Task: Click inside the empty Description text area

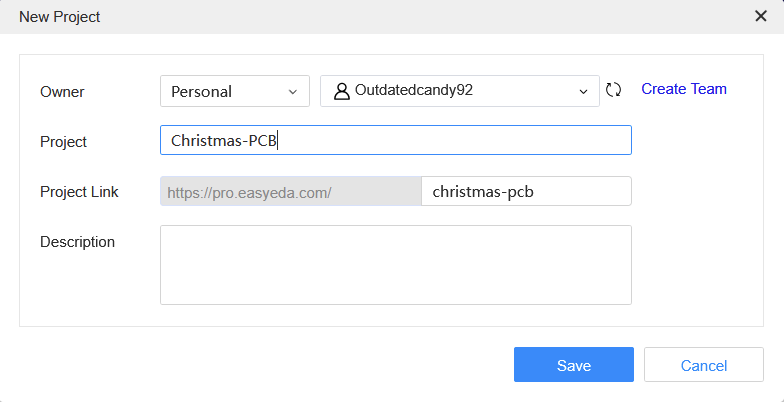Action: (x=395, y=264)
